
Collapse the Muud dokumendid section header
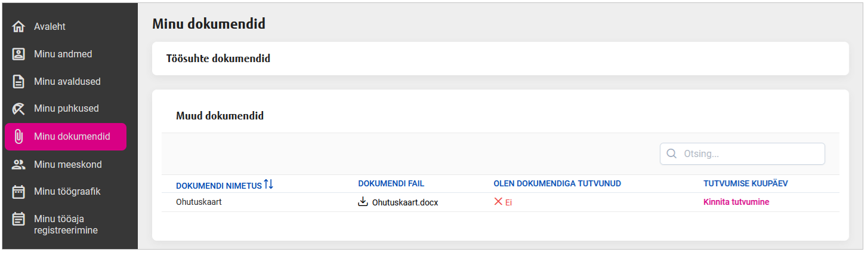click(x=220, y=116)
